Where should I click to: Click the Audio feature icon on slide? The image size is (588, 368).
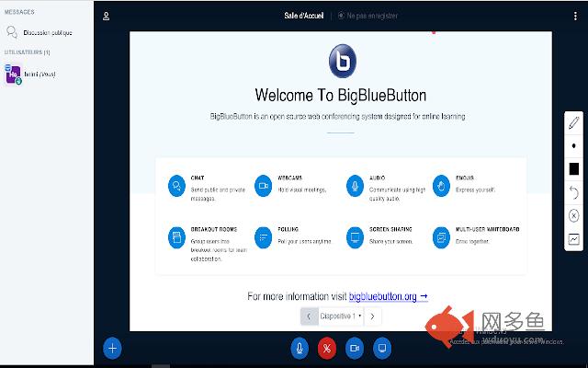(355, 186)
